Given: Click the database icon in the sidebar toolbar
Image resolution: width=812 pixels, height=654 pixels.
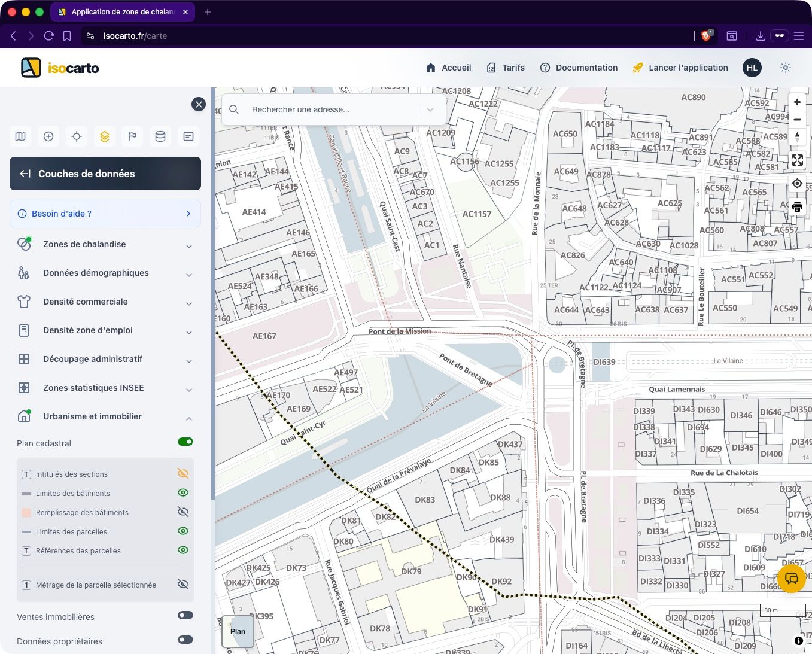Looking at the screenshot, I should (x=160, y=136).
